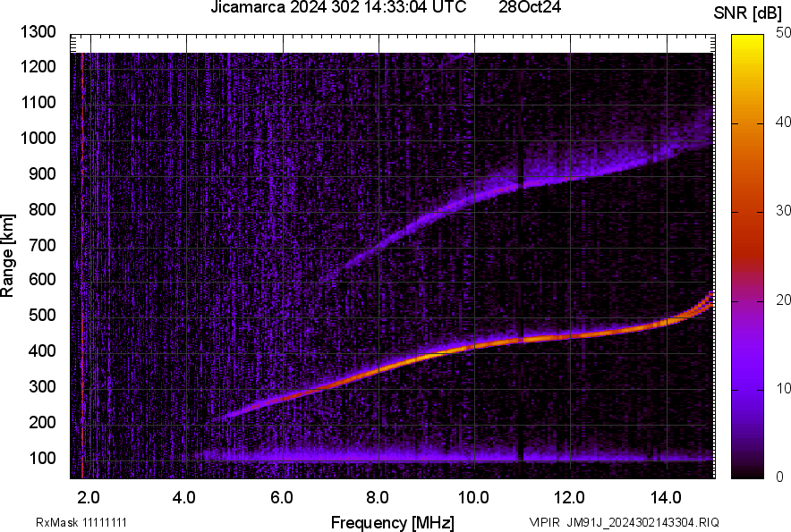Click range tick label 100
Image resolution: width=791 pixels, height=532 pixels.
tap(42, 459)
